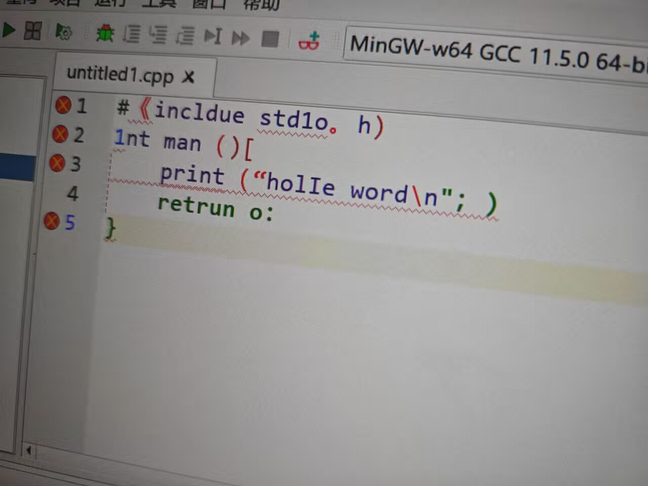Screen dimensions: 648x486
Task: Open the 帮助 menu
Action: click(x=262, y=5)
